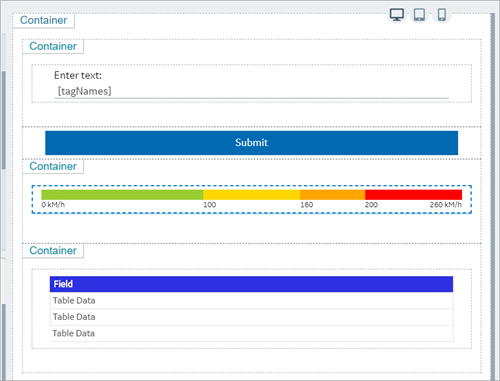Select the third Table Data row
The height and width of the screenshot is (381, 500).
(251, 333)
